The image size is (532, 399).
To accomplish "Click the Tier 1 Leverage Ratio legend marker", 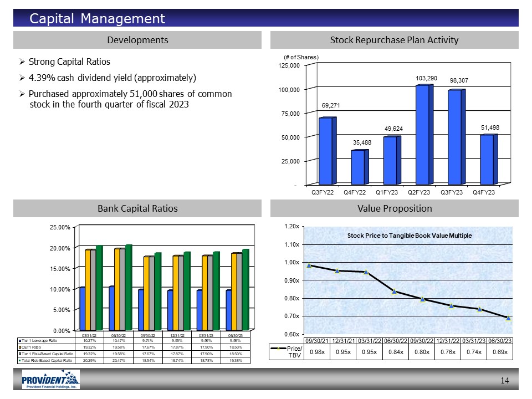I will tap(21, 340).
